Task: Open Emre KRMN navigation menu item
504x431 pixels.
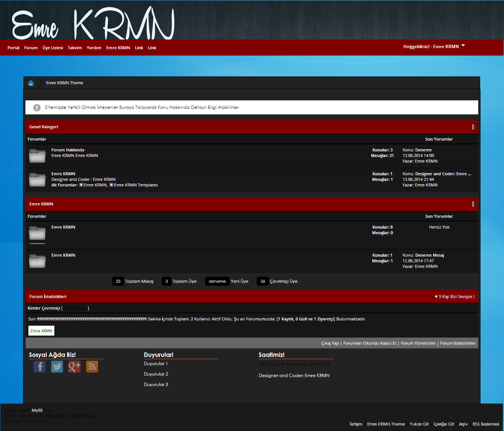Action: [x=118, y=48]
